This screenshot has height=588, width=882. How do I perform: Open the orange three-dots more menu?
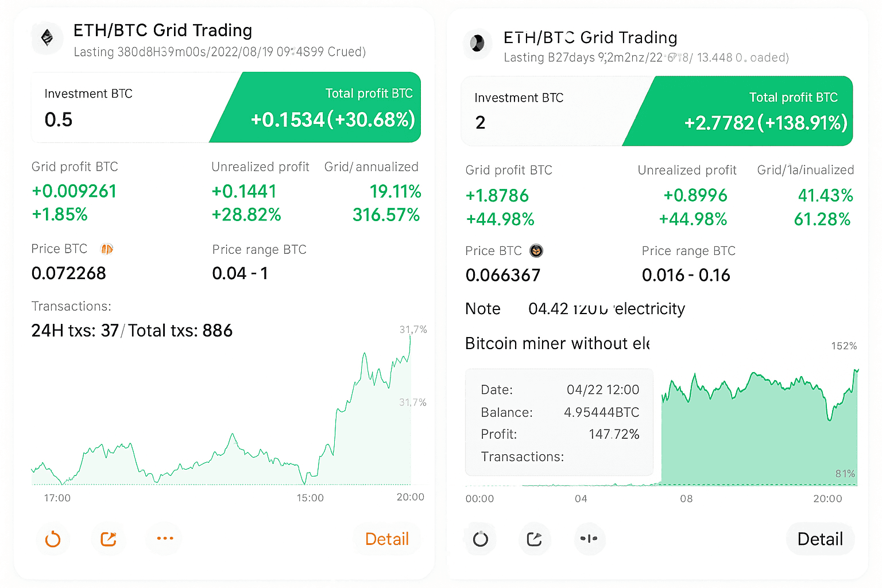tap(165, 539)
